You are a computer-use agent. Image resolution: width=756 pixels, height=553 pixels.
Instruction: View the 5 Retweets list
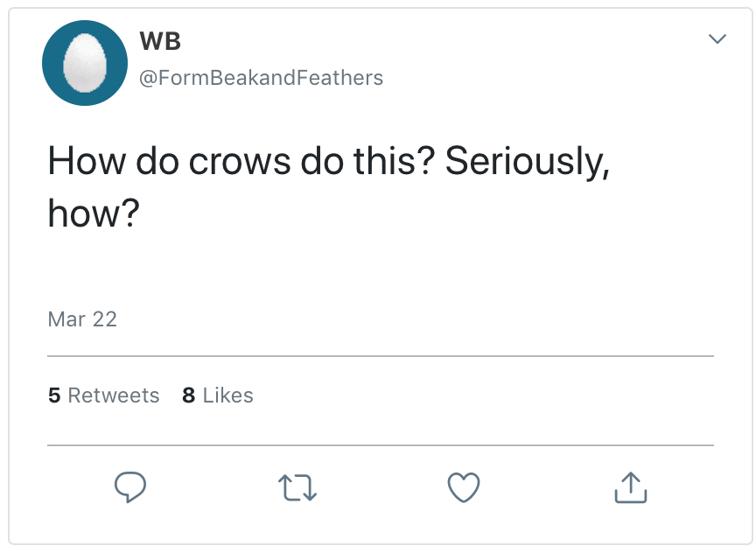click(x=104, y=395)
